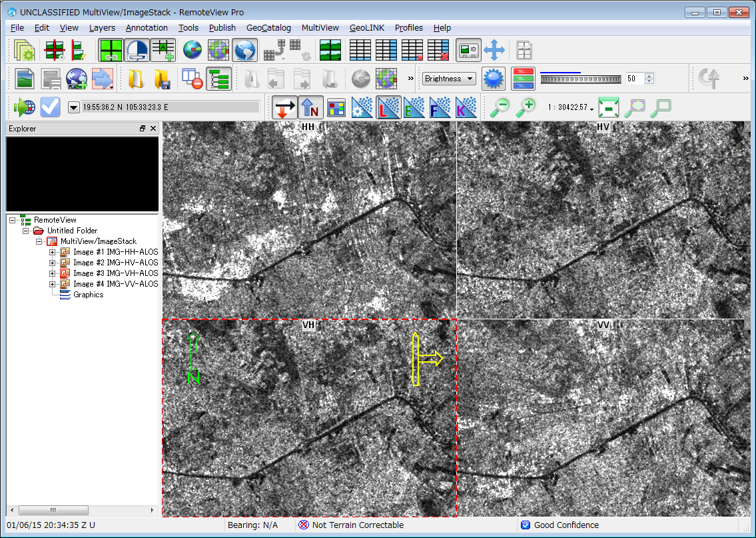Screen dimensions: 756x538
Task: Click the zoom in magnifier icon
Action: (x=526, y=107)
